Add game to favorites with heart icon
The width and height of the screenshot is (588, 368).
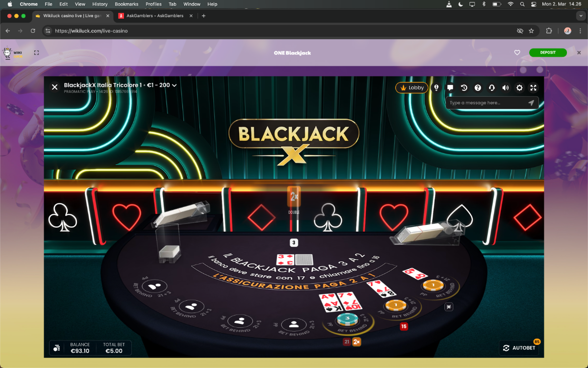517,53
